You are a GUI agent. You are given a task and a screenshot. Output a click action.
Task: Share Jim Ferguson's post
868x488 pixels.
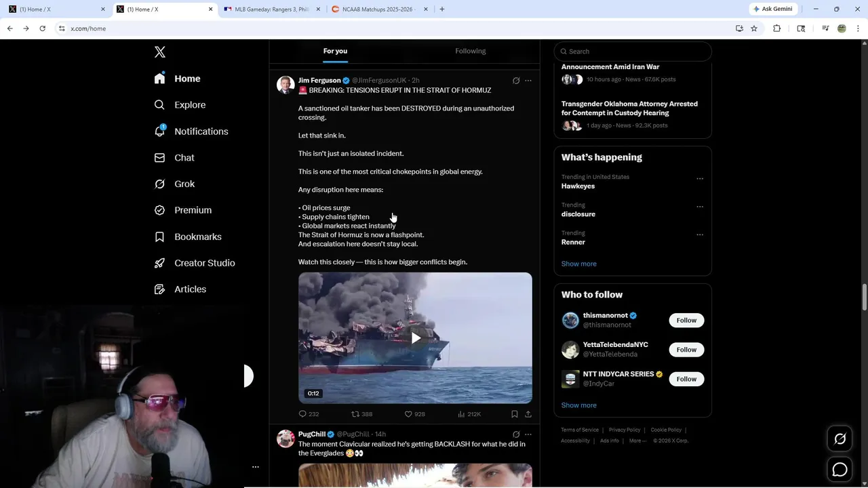(528, 414)
